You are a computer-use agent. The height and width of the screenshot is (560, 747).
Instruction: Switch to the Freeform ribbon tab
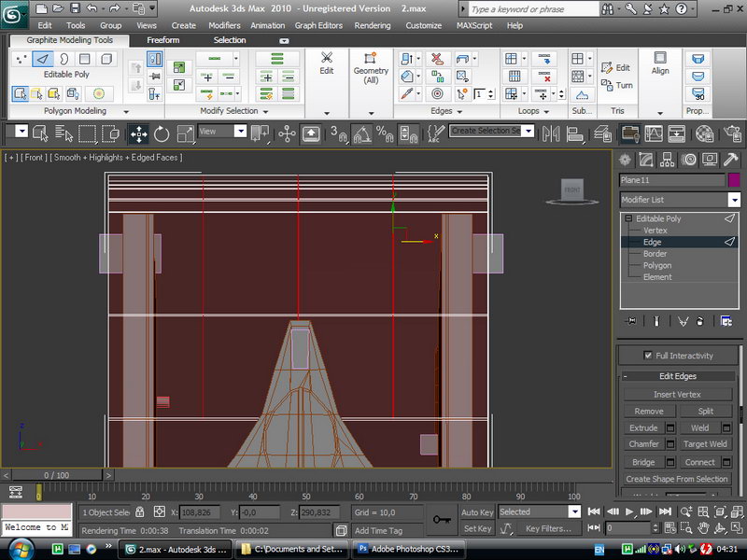tap(163, 40)
